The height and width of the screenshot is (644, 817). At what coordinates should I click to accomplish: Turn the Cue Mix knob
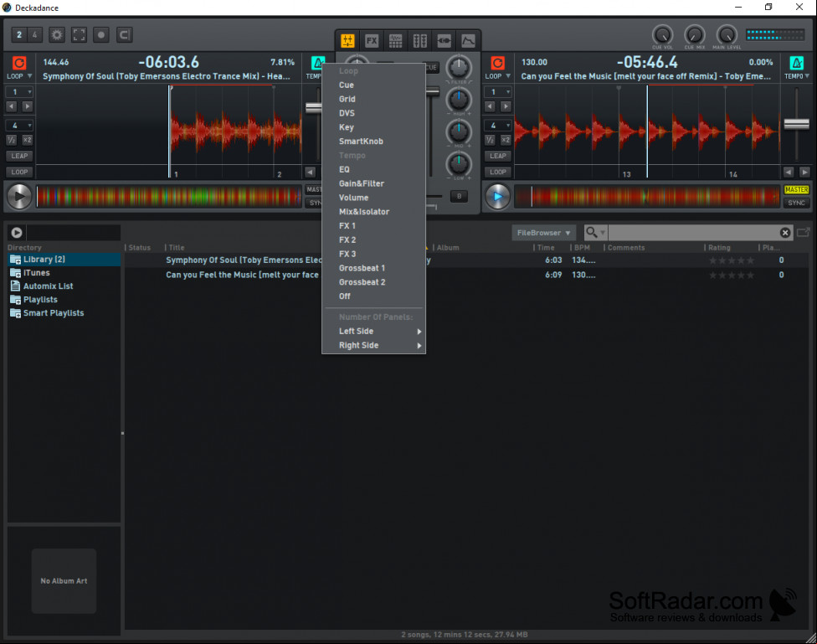pyautogui.click(x=695, y=35)
